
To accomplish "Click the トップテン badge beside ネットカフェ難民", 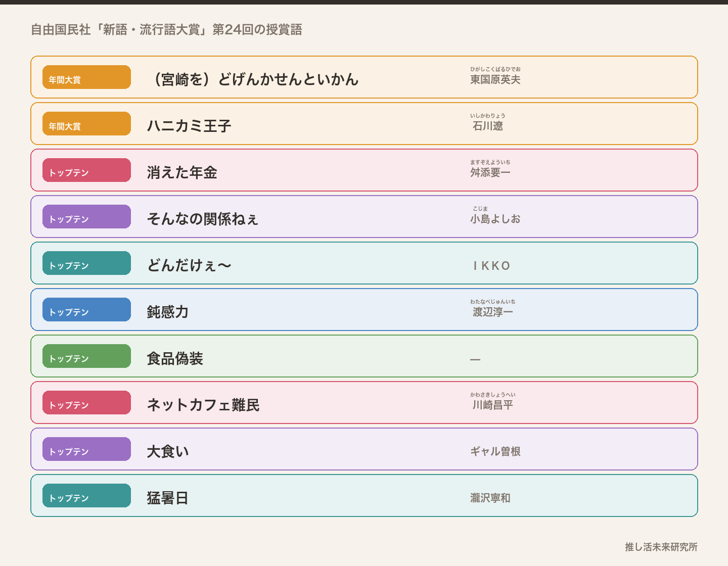I will point(86,403).
